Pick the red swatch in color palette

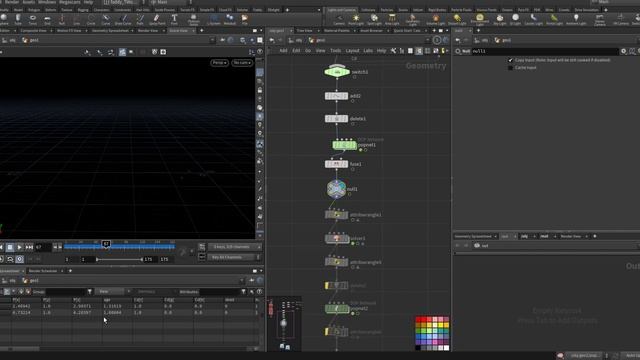[x=418, y=320]
